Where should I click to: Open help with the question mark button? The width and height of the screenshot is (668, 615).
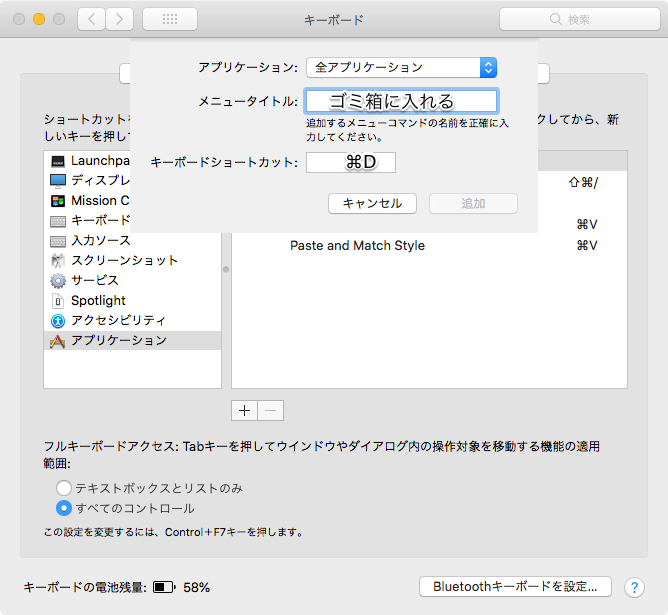coord(634,587)
